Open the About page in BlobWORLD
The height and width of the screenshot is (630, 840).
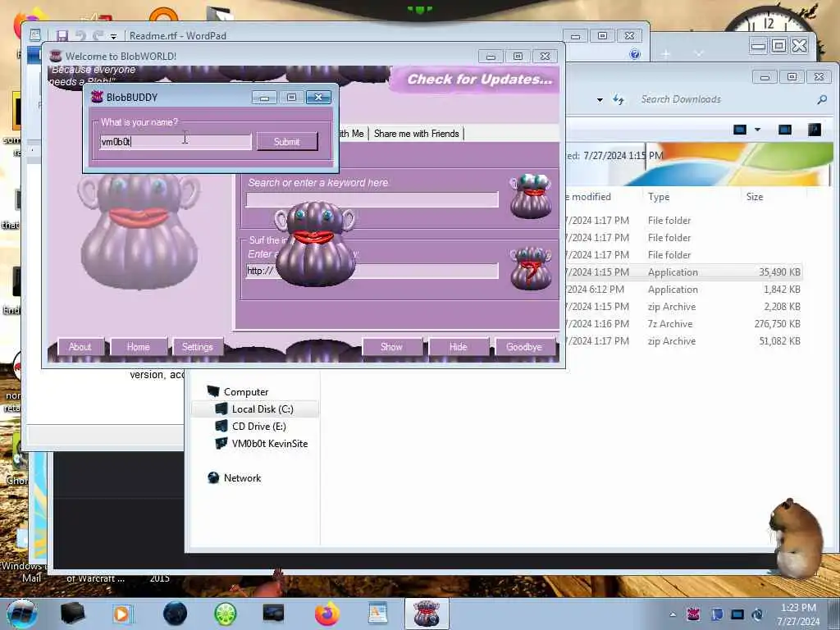pyautogui.click(x=80, y=347)
